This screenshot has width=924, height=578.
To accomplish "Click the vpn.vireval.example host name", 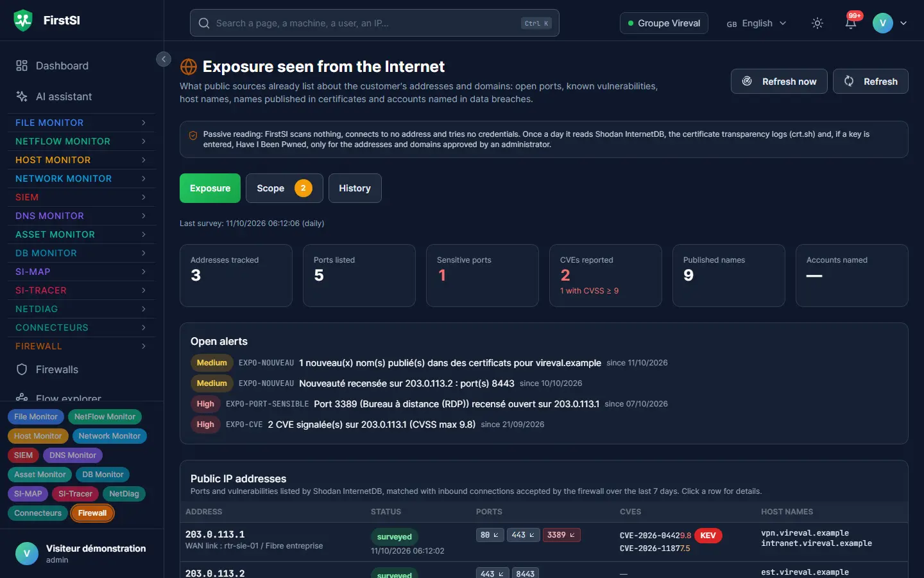I will (805, 533).
